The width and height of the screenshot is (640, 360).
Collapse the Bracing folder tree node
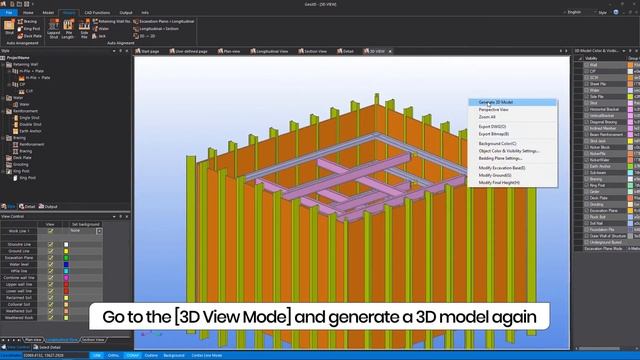tap(3, 138)
